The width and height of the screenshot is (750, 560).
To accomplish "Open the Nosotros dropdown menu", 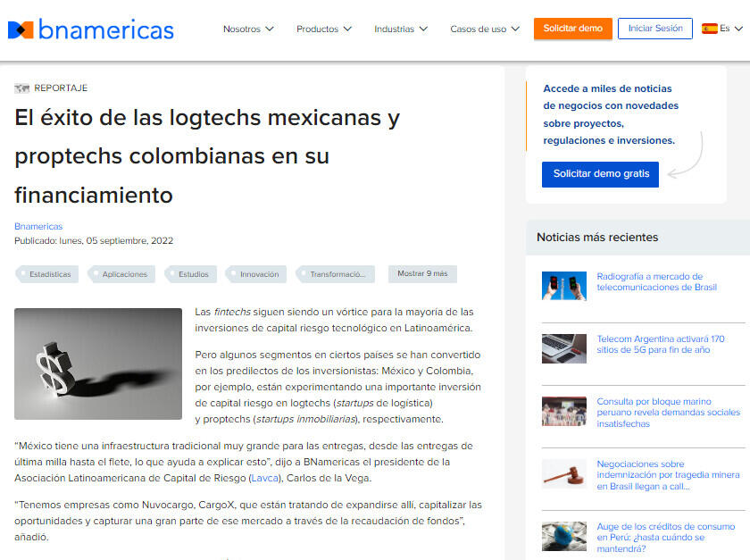I will [x=248, y=29].
